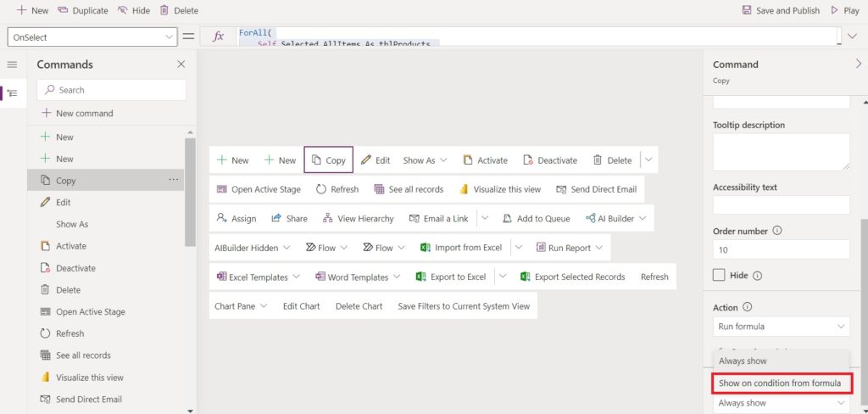
Task: Close the Commands pane
Action: click(181, 64)
